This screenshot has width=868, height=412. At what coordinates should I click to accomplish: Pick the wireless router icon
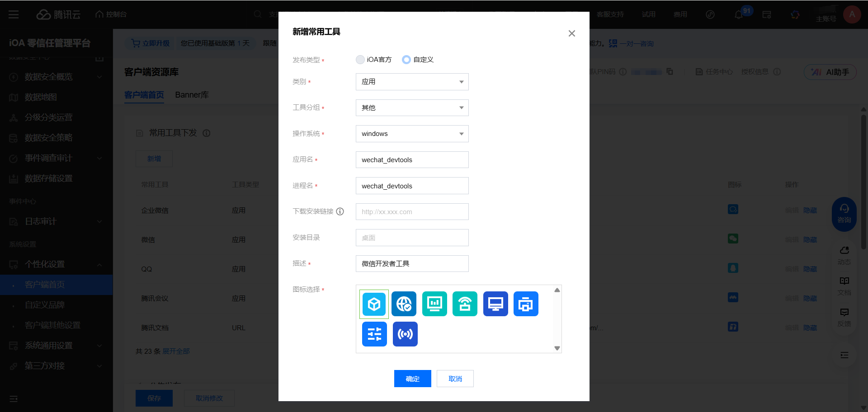(465, 304)
